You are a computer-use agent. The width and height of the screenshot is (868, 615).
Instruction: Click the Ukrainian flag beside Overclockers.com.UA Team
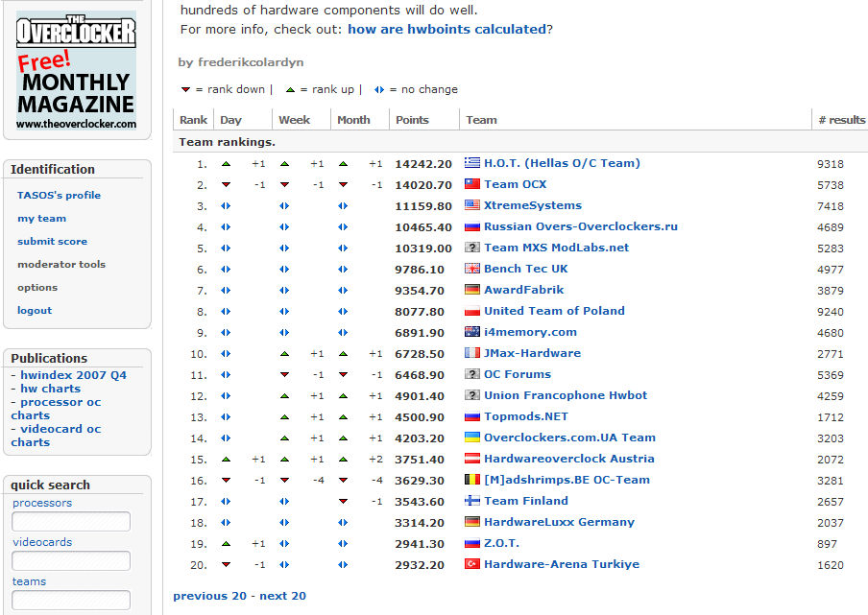click(471, 438)
